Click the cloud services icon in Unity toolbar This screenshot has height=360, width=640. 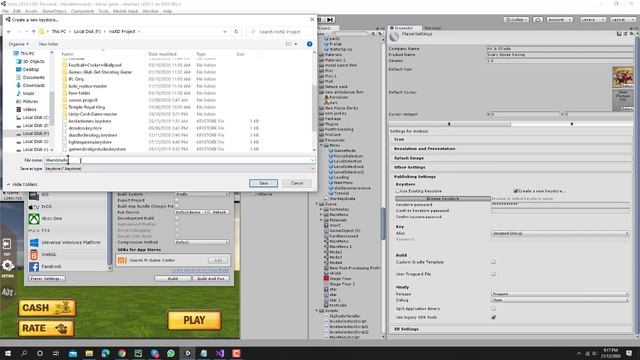(x=538, y=20)
